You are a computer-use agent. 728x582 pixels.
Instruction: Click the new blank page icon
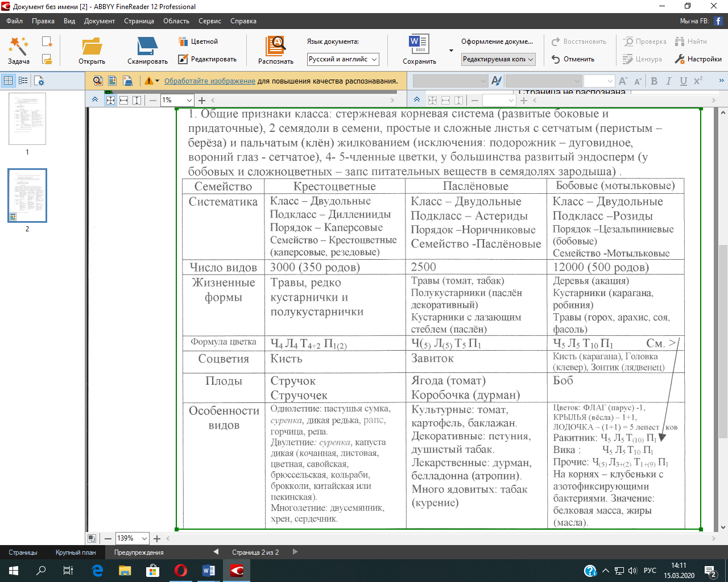pyautogui.click(x=47, y=41)
